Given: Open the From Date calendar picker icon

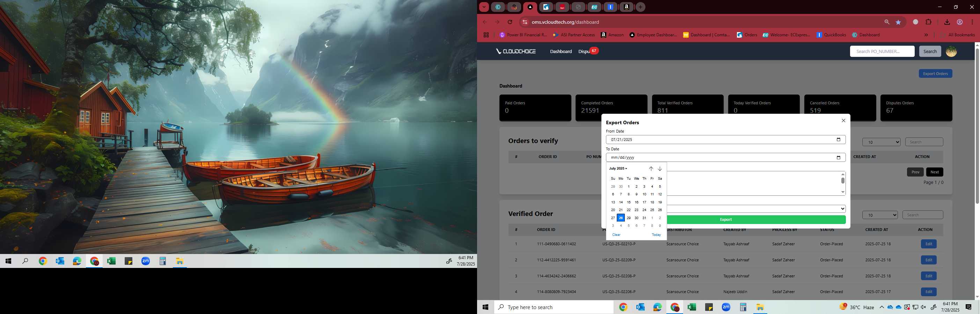Looking at the screenshot, I should tap(838, 140).
